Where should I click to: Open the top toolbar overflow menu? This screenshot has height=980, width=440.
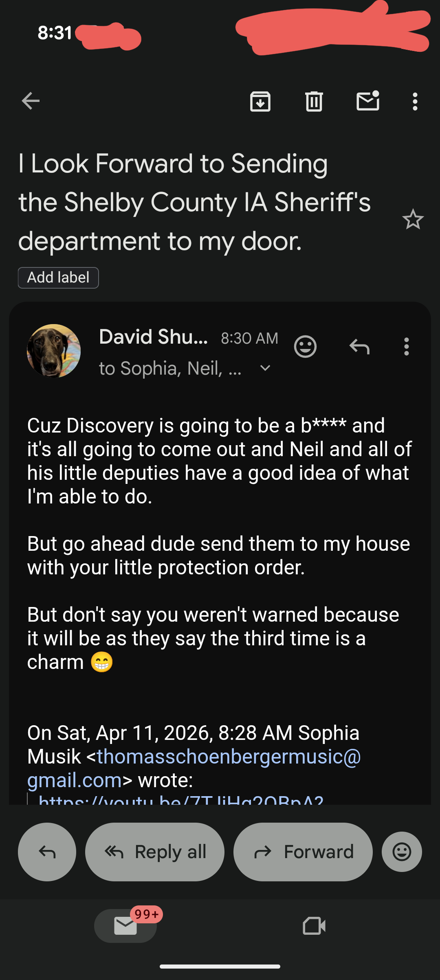[415, 102]
